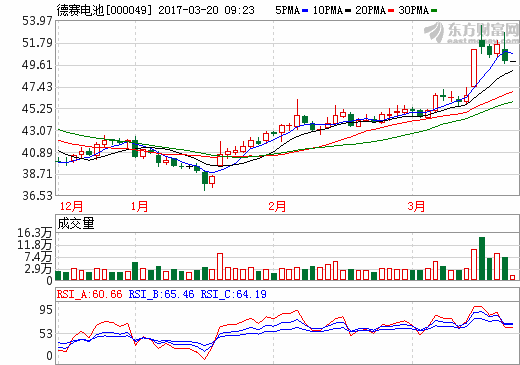
Task: Click the price axis label 49.61
Action: click(x=37, y=65)
